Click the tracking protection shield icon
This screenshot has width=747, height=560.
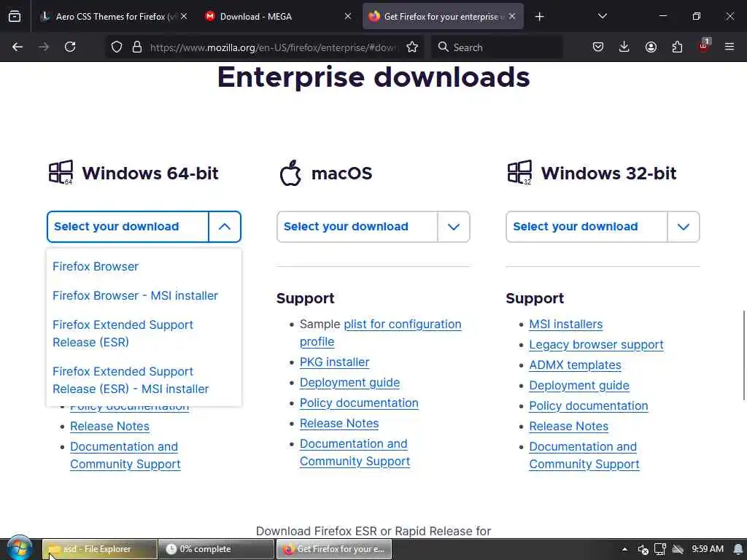[117, 47]
